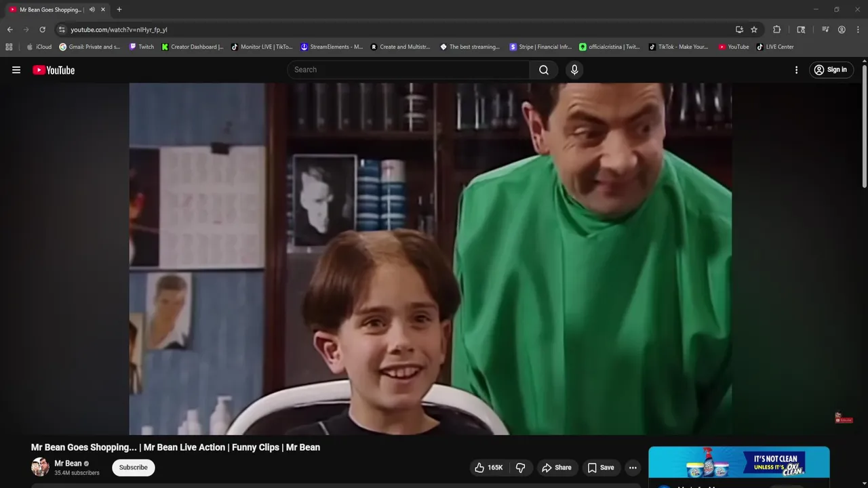Open YouTube settings three-dot menu

click(x=796, y=70)
